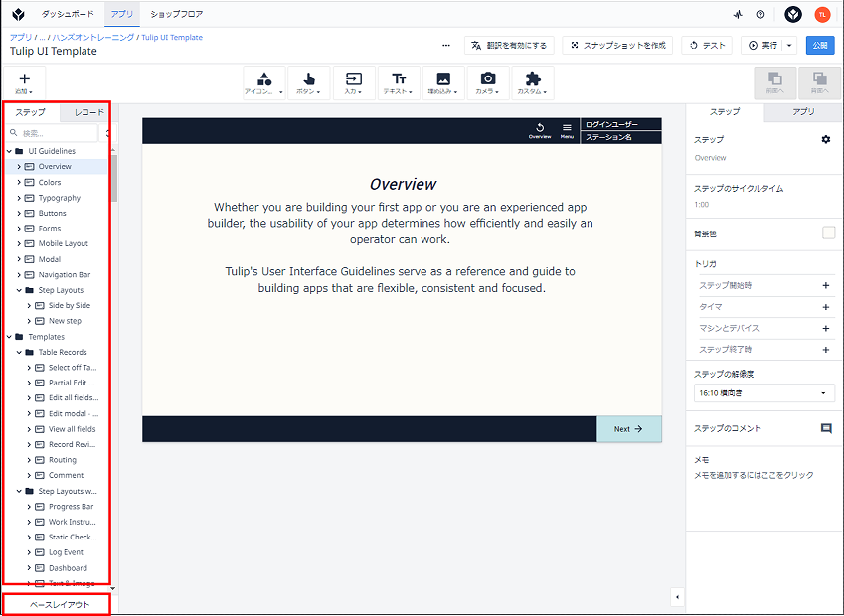Screen dimensions: 844x616
Task: Open ショップフロア menu
Action: [x=177, y=14]
